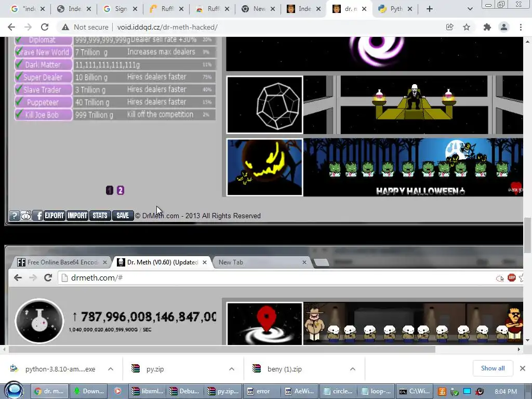Screen dimensions: 532x399
Task: Click the taskbar clock 8:04 PM
Action: point(506,391)
